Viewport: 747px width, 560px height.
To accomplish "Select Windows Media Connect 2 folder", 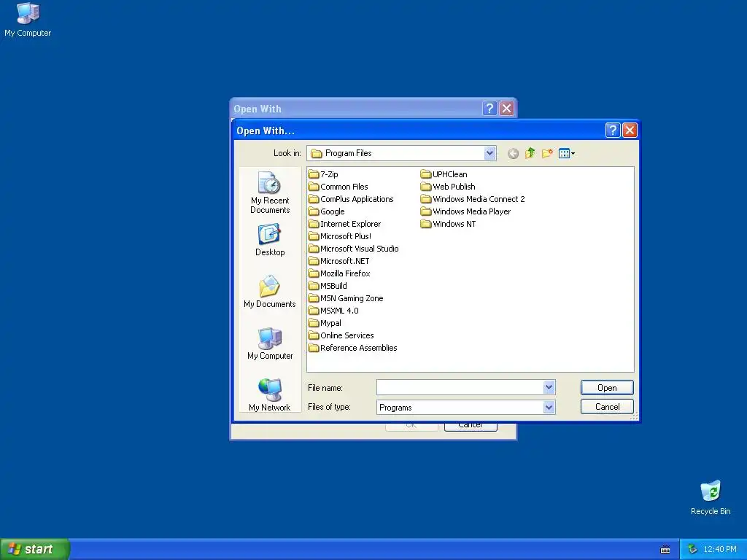I will coord(473,199).
